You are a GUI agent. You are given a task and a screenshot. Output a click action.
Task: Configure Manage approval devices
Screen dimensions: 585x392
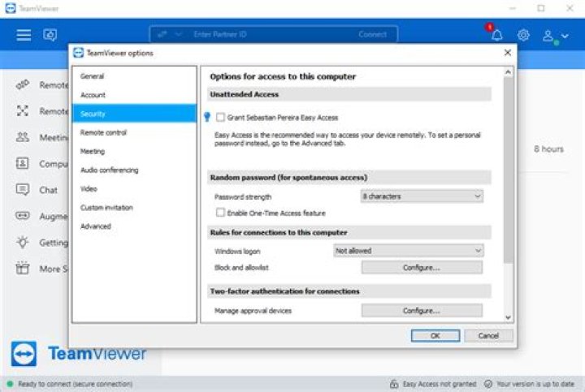point(422,310)
